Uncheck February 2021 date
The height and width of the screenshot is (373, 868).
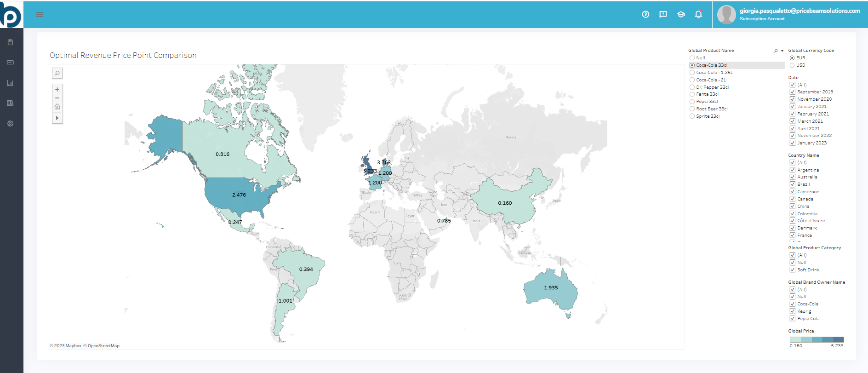(793, 114)
